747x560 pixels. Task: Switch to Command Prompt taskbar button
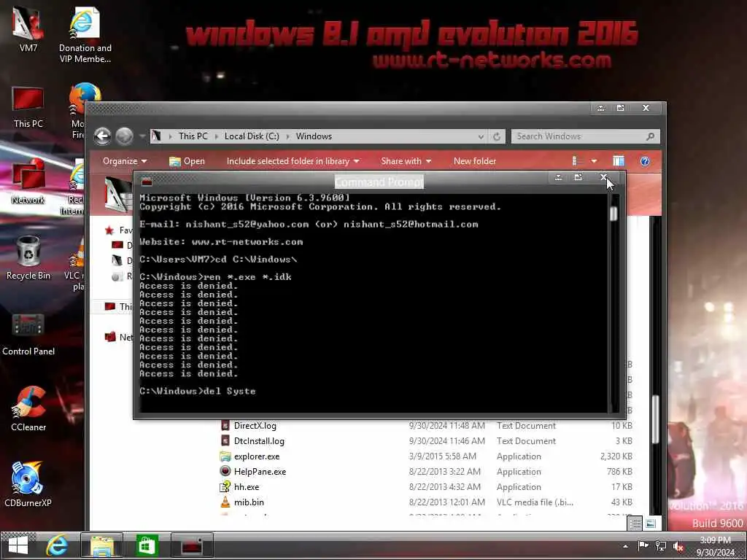tap(192, 545)
